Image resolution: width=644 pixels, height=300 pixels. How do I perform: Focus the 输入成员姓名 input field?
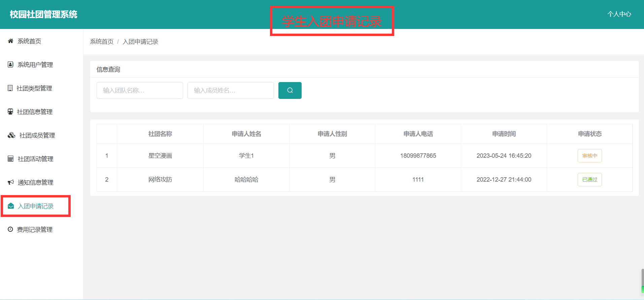coord(231,90)
